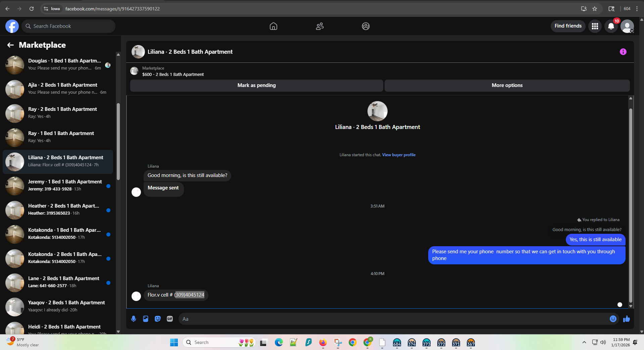Screen dimensions: 644x350
Task: Open the Facebook menu grid icon
Action: 595,26
